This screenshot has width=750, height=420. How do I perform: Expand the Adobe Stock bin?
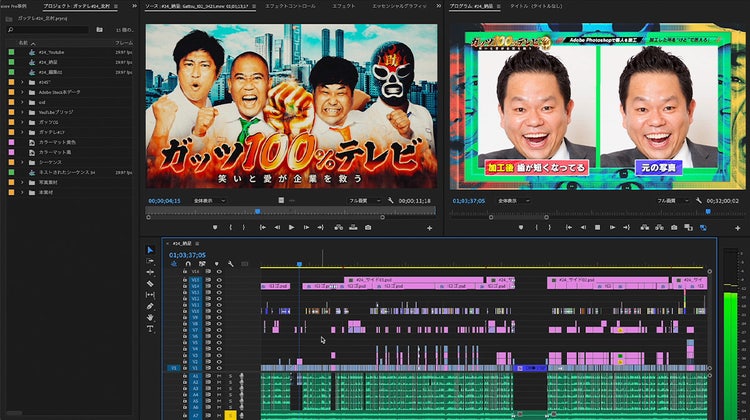coord(22,92)
